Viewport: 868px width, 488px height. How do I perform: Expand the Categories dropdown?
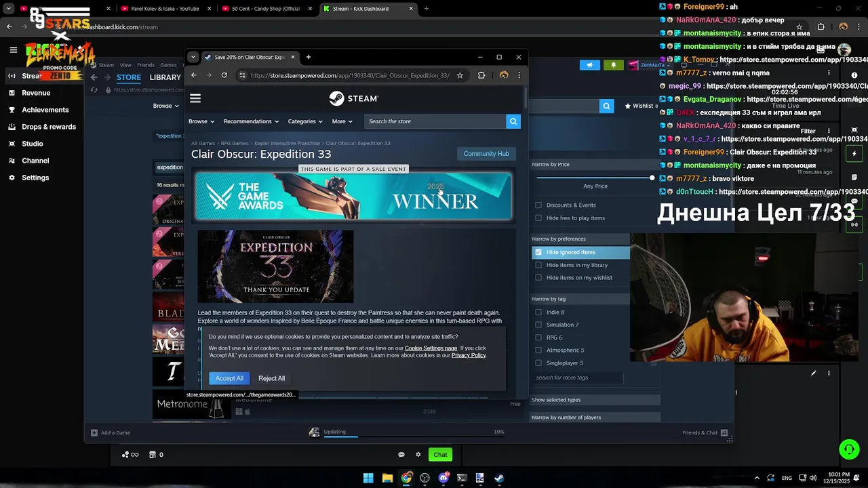pyautogui.click(x=305, y=121)
